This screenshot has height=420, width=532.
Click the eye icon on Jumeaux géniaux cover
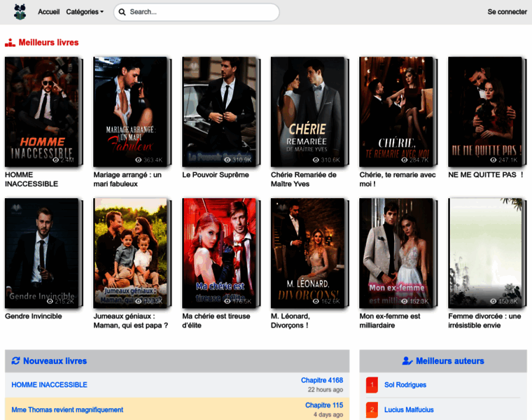point(139,301)
